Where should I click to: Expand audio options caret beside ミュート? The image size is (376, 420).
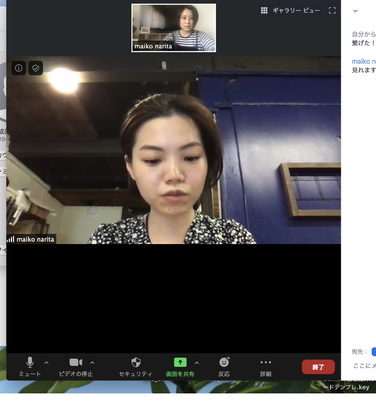[x=46, y=363]
